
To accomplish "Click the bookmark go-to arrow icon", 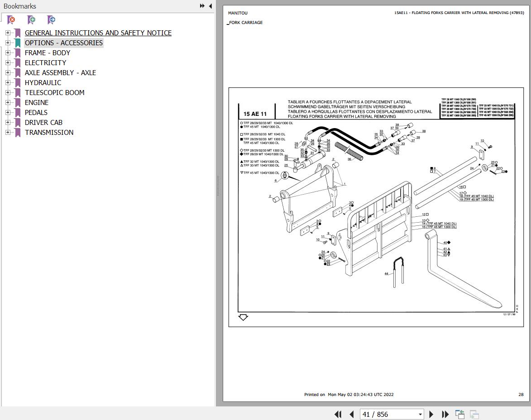I will tap(51, 20).
